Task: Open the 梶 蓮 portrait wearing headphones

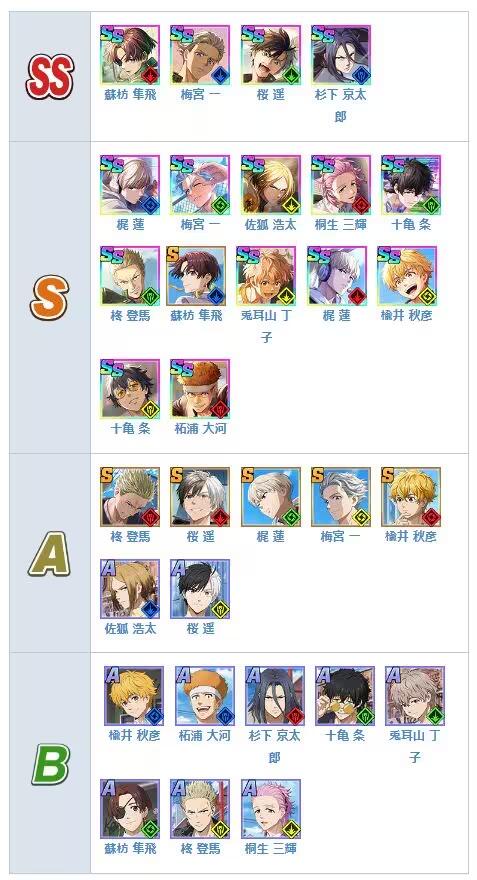Action: [337, 276]
